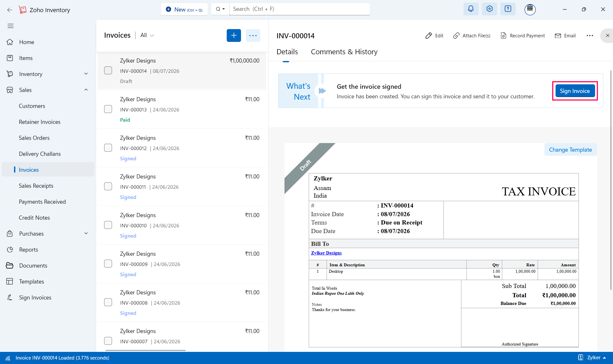This screenshot has width=613, height=364.
Task: Select checkbox for INV-000010
Action: (108, 225)
